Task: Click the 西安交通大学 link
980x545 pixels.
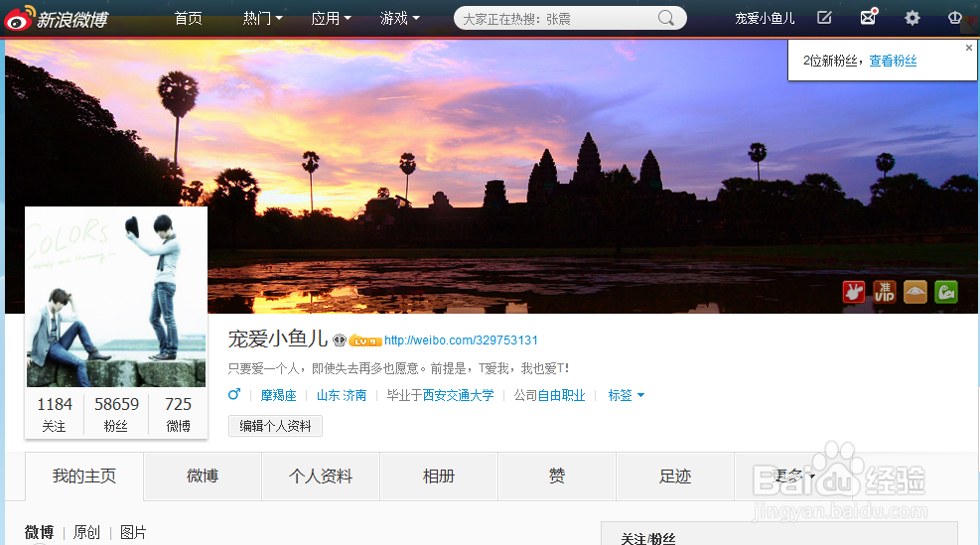Action: click(458, 395)
